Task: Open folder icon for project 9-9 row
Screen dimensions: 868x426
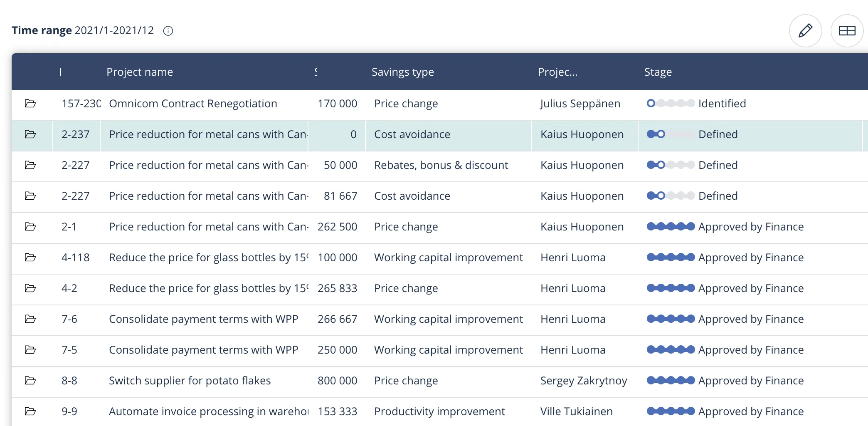Action: [30, 411]
